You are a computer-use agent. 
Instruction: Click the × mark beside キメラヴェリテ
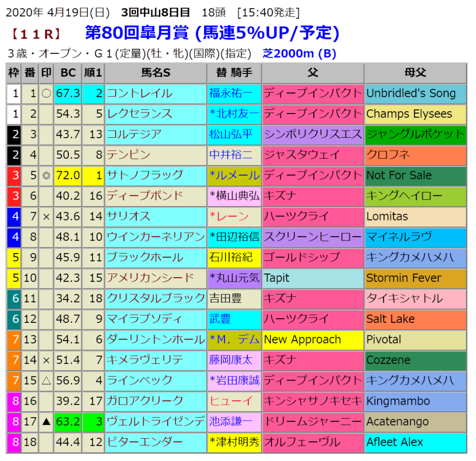46,360
